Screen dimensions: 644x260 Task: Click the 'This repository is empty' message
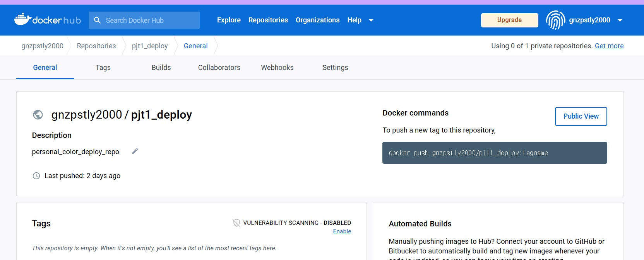tap(154, 248)
